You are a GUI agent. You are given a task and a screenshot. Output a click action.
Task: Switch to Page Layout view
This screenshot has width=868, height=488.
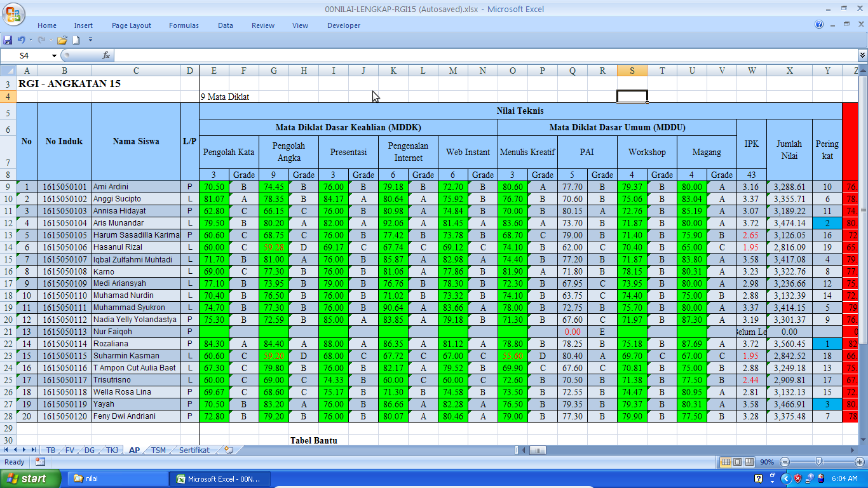(x=738, y=462)
